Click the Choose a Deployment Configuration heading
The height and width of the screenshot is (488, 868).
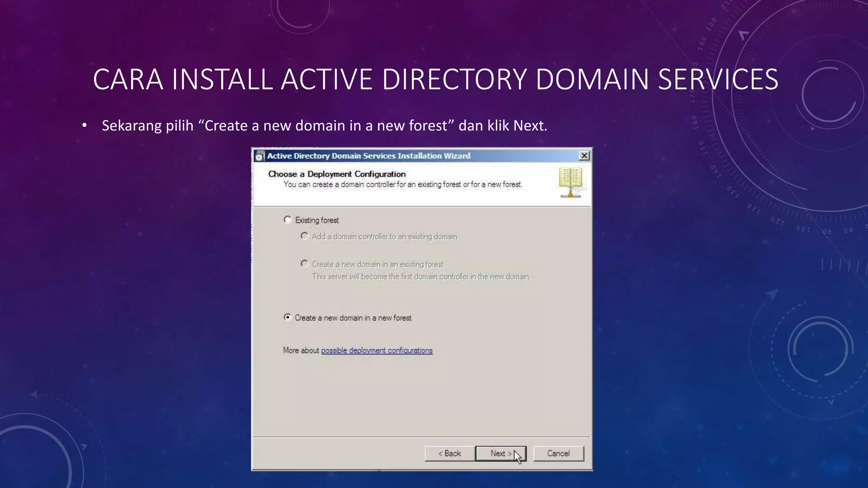point(337,174)
